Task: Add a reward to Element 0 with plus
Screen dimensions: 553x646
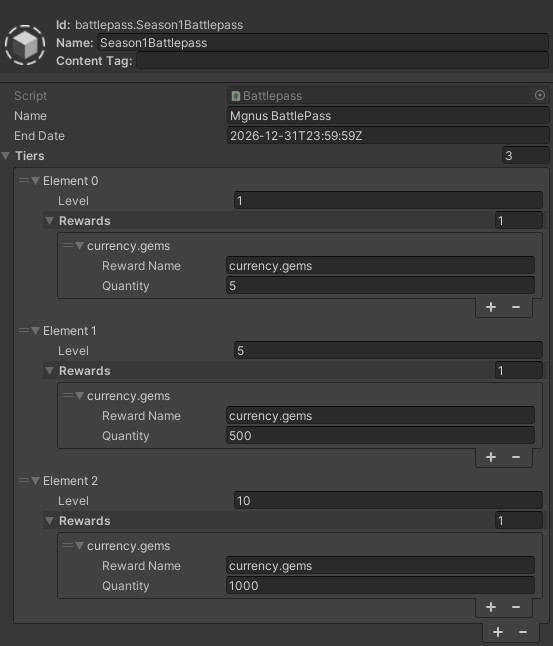Action: pos(490,307)
